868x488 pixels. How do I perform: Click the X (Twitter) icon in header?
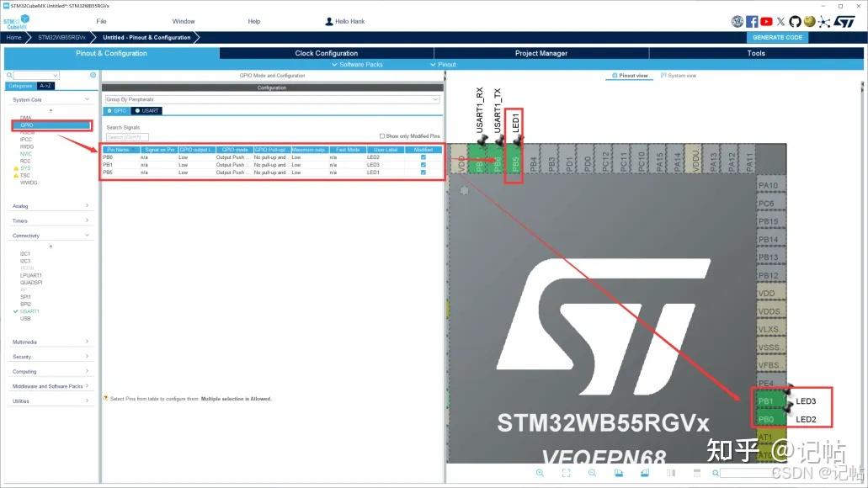coord(780,22)
